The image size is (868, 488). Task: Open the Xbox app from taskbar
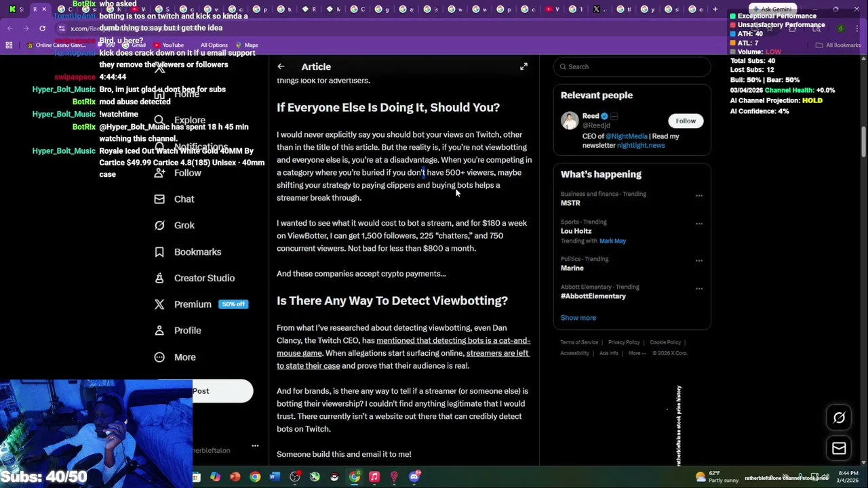[315, 477]
